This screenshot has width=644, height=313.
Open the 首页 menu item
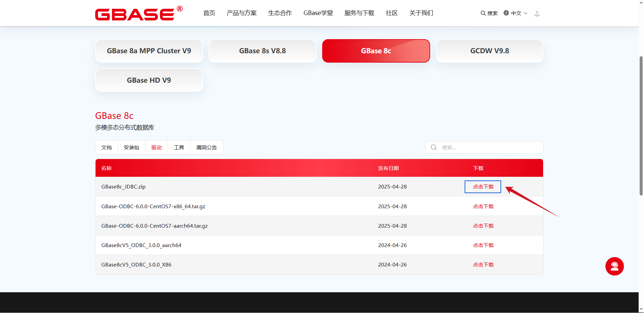pos(209,13)
